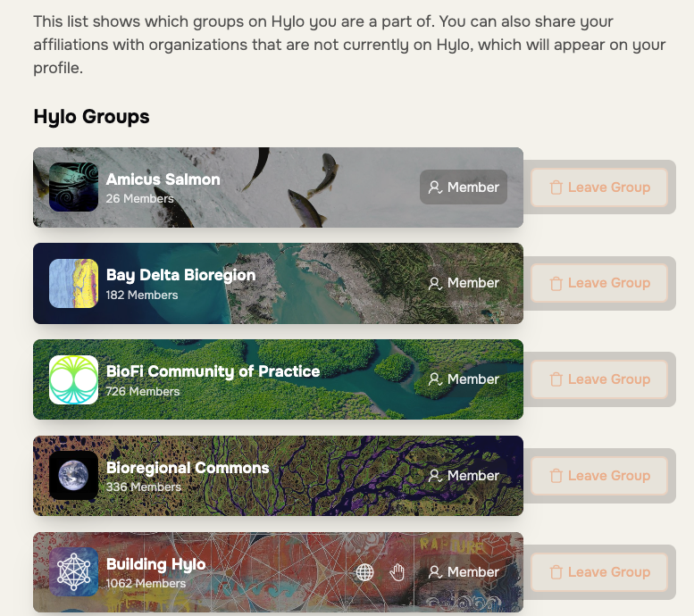Image resolution: width=694 pixels, height=616 pixels.
Task: Leave the Bioregional Commons group
Action: pyautogui.click(x=599, y=476)
